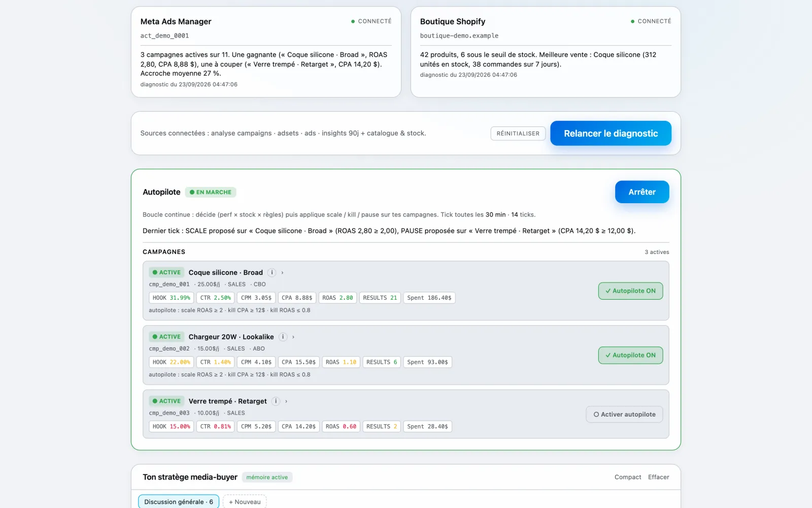Viewport: 812px width, 508px height.
Task: Click the mémoire active badge
Action: (267, 478)
